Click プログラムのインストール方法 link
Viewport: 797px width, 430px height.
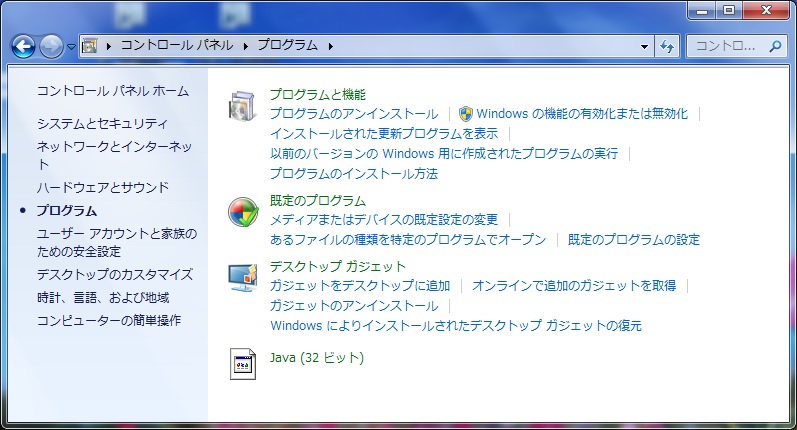point(354,174)
